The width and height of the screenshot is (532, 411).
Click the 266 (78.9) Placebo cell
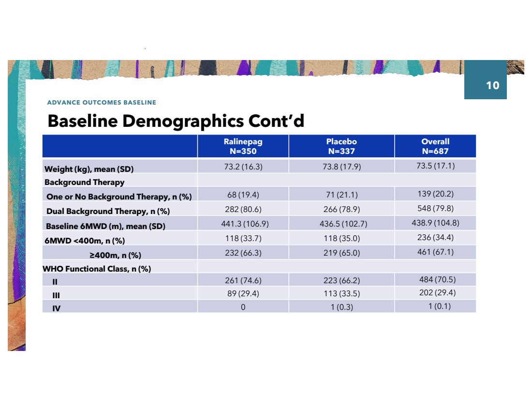[341, 209]
